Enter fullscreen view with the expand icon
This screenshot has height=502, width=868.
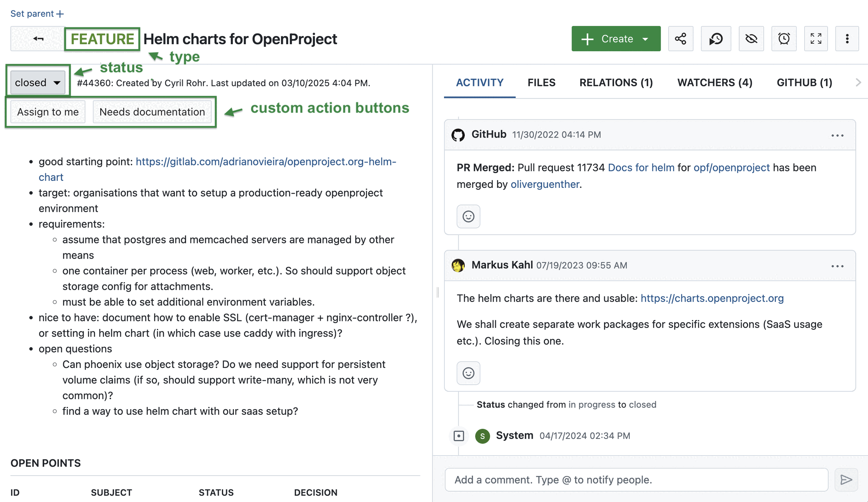[816, 39]
